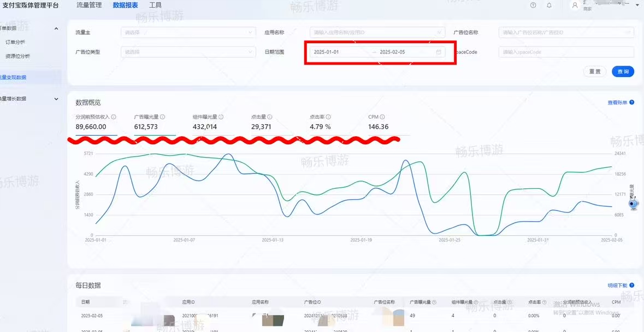This screenshot has width=644, height=332.
Task: Select the 广告曝光量 612,573 metric
Action: click(x=155, y=123)
